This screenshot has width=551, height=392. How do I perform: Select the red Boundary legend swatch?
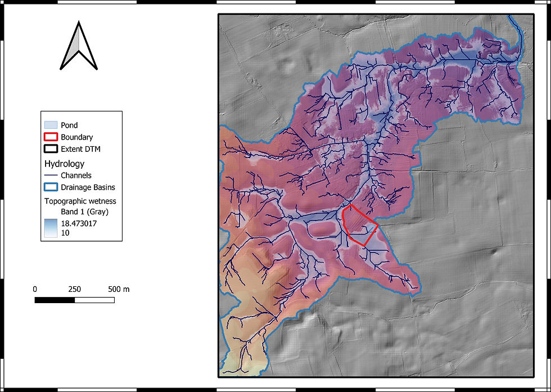[51, 137]
